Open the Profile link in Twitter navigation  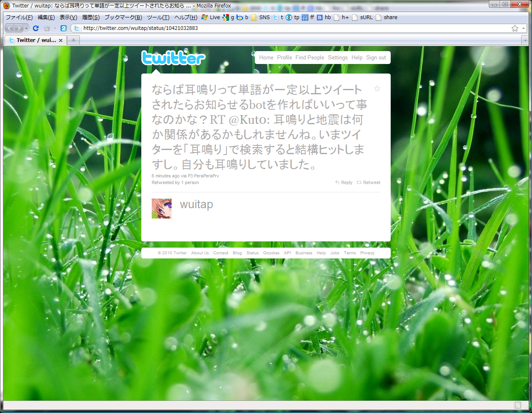285,58
